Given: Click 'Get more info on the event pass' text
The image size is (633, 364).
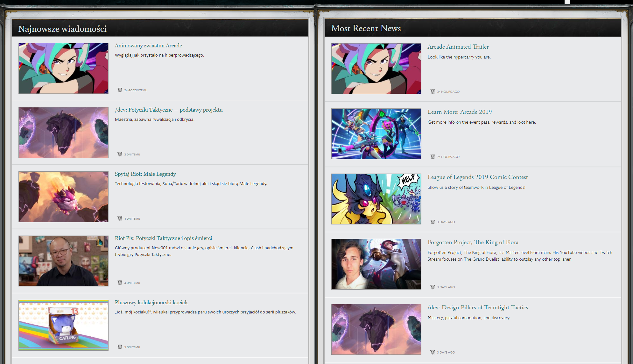Looking at the screenshot, I should (x=482, y=122).
